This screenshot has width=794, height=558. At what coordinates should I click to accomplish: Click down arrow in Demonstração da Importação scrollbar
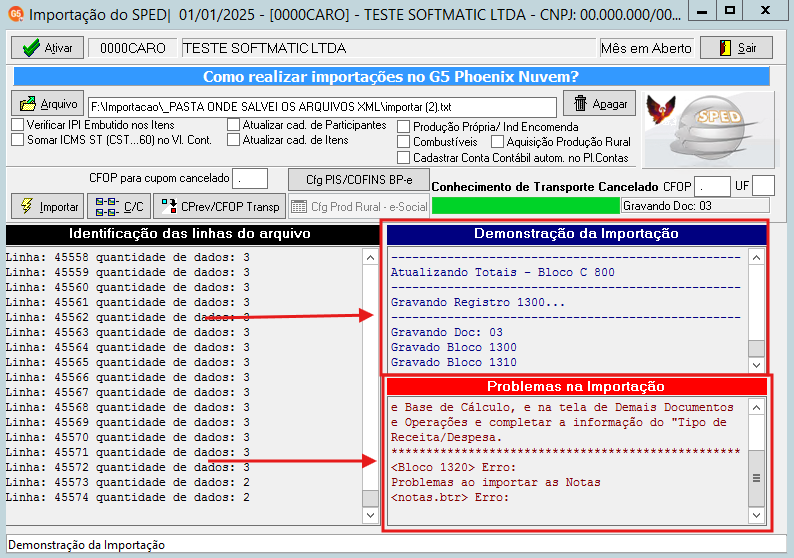tap(757, 365)
